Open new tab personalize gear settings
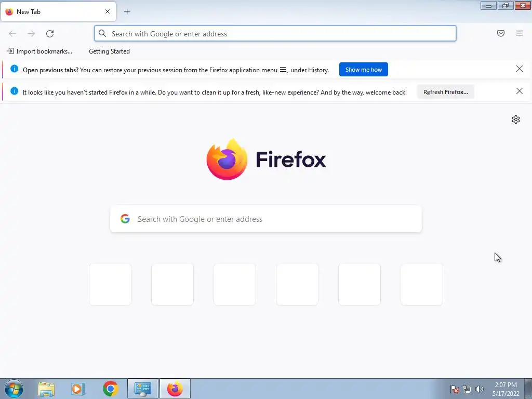Viewport: 532px width, 399px height. click(516, 119)
